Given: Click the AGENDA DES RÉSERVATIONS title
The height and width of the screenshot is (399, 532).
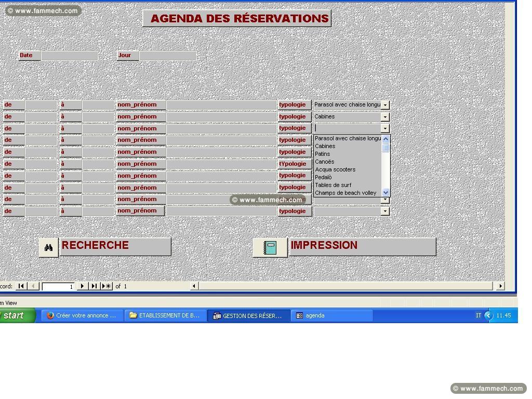Looking at the screenshot, I should (237, 18).
